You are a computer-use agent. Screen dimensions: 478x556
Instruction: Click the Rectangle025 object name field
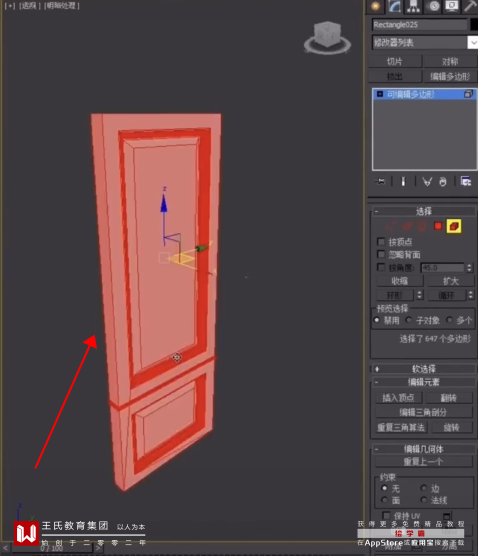coord(419,25)
